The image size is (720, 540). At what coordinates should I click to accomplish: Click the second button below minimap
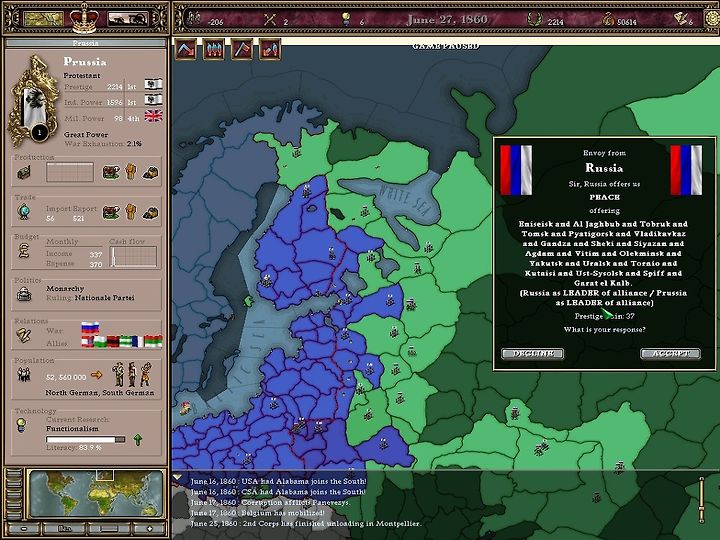coord(64,529)
